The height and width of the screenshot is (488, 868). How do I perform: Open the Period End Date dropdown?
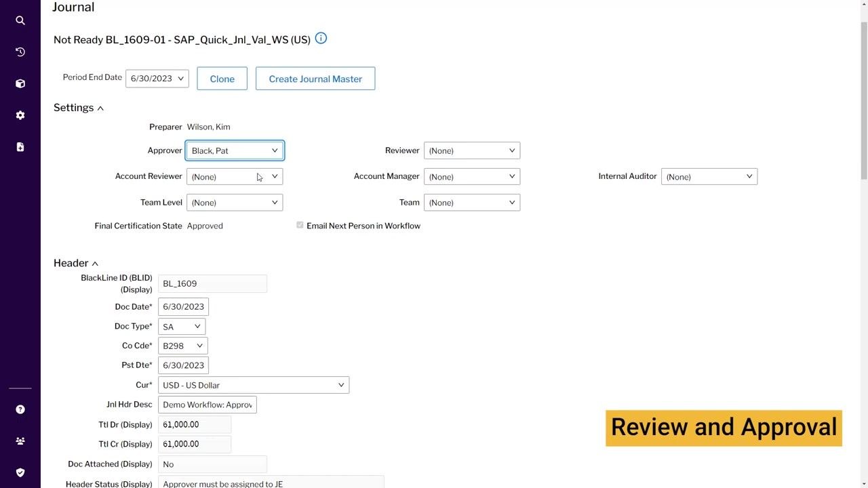(157, 79)
